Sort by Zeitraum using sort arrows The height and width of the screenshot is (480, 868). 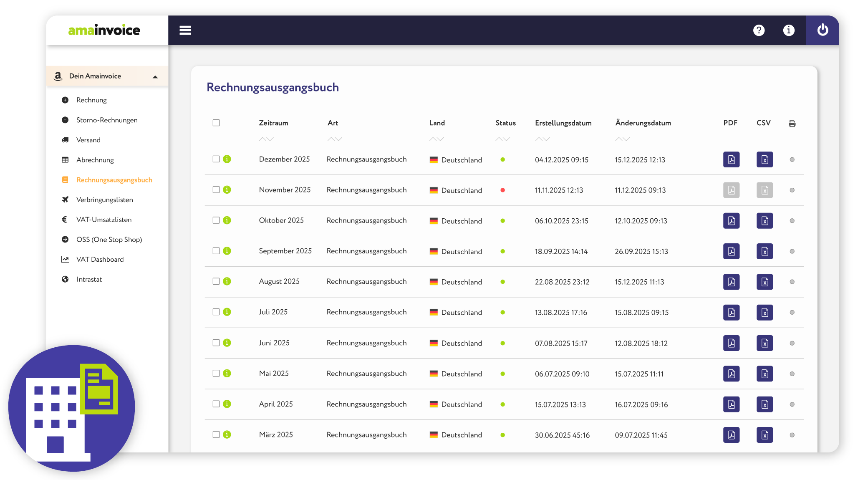click(x=266, y=139)
